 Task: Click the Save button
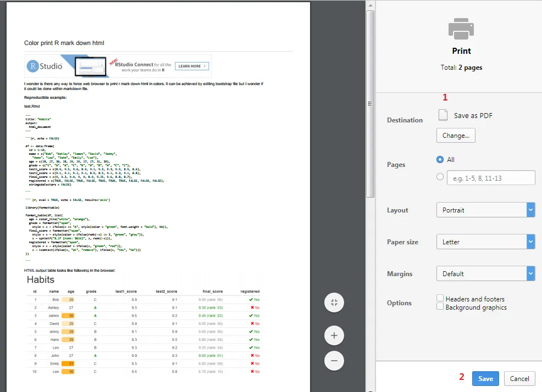(485, 378)
